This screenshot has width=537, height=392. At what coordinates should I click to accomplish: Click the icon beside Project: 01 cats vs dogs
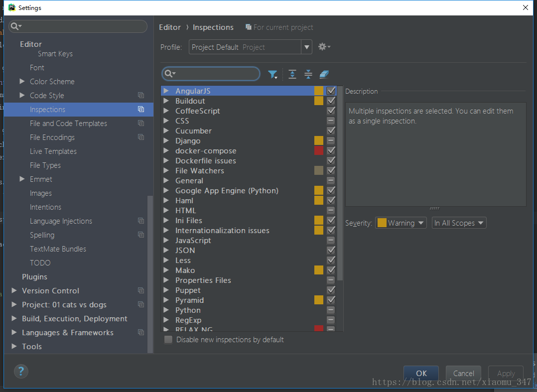click(x=141, y=304)
